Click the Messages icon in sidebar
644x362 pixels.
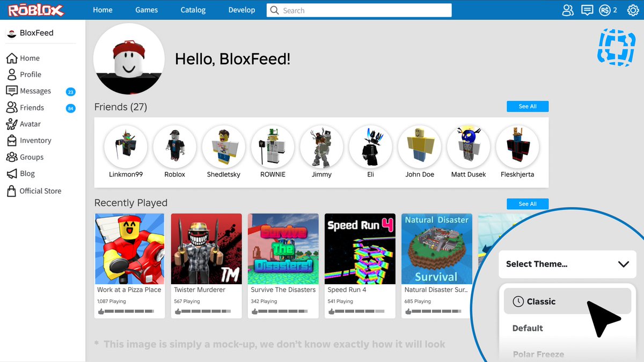12,91
